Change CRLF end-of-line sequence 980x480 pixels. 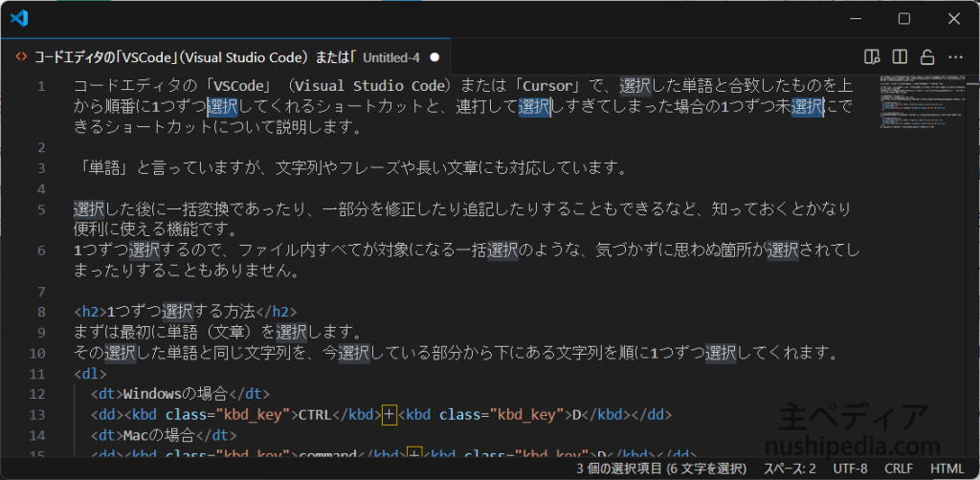point(899,469)
